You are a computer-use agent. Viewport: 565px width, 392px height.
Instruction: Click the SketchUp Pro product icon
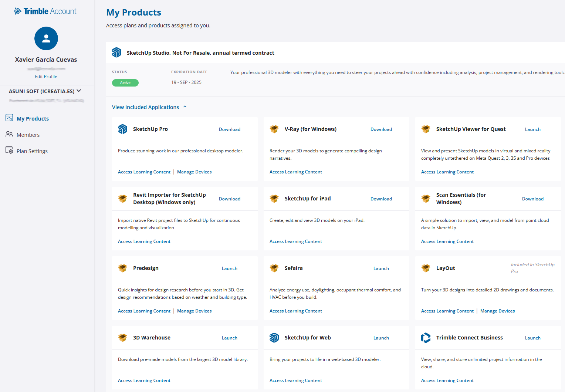coord(122,129)
